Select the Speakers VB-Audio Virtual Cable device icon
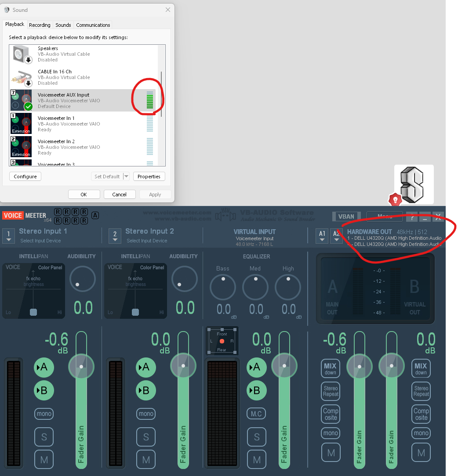This screenshot has width=458, height=476. pos(22,54)
